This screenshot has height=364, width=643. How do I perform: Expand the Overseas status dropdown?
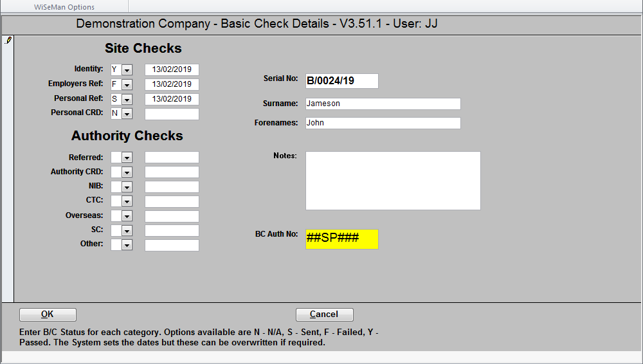click(x=127, y=216)
